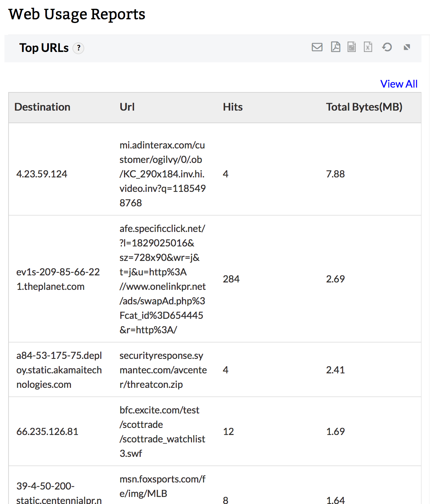This screenshot has height=504, width=430.
Task: Click the securityresponse.symantec.com threatcon.zip URL
Action: tap(163, 370)
